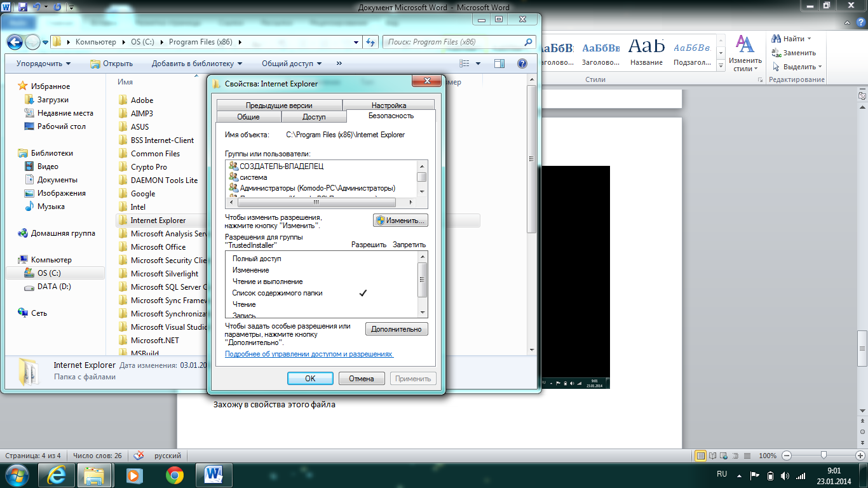Switch to Word's Web Layout view icon

[x=724, y=456]
